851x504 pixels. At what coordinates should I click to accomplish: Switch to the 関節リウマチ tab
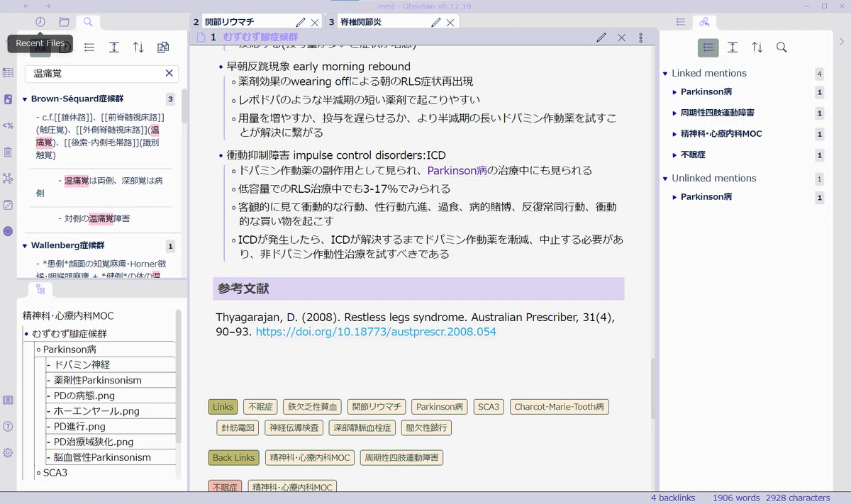coord(229,22)
